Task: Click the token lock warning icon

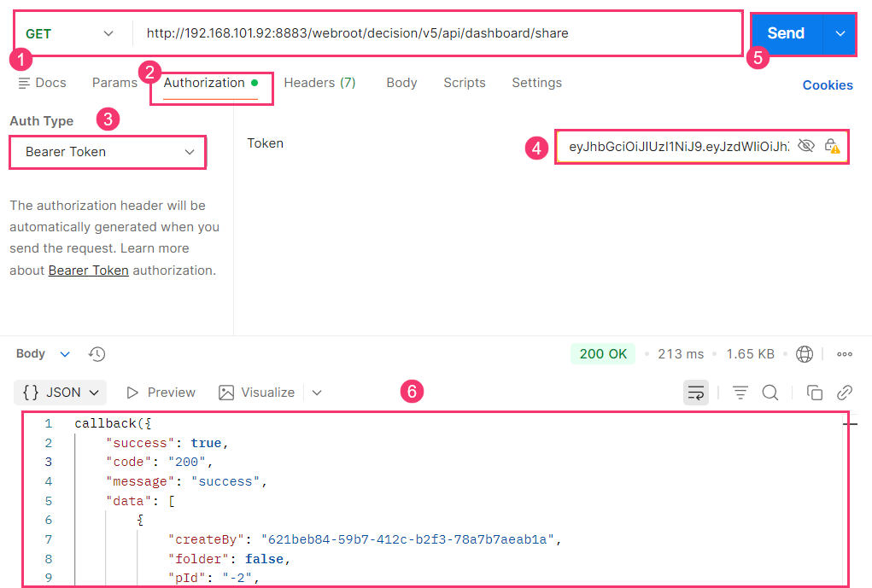Action: tap(831, 146)
